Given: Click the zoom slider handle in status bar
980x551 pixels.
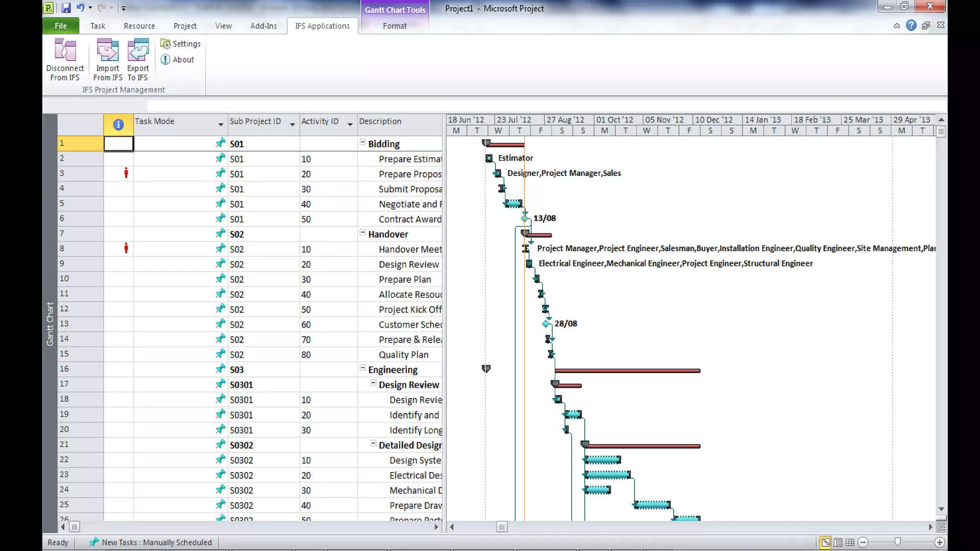Looking at the screenshot, I should coord(898,541).
